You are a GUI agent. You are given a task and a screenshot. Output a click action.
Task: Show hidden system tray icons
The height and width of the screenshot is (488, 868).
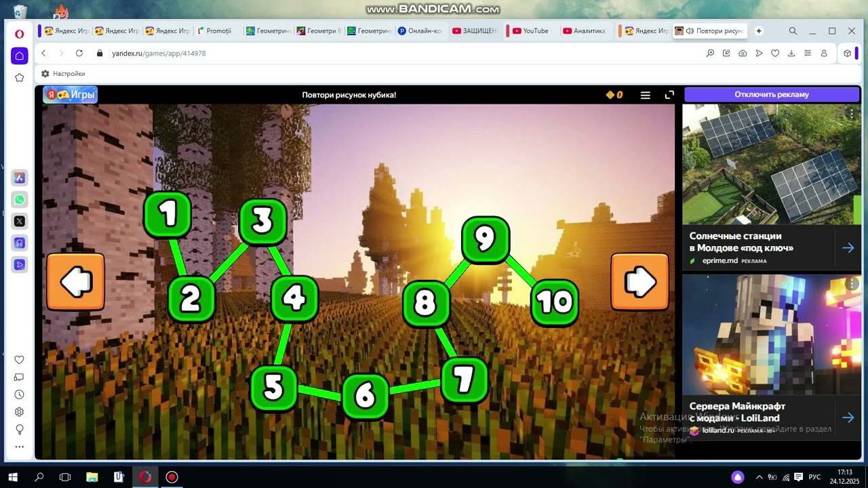[x=759, y=477]
